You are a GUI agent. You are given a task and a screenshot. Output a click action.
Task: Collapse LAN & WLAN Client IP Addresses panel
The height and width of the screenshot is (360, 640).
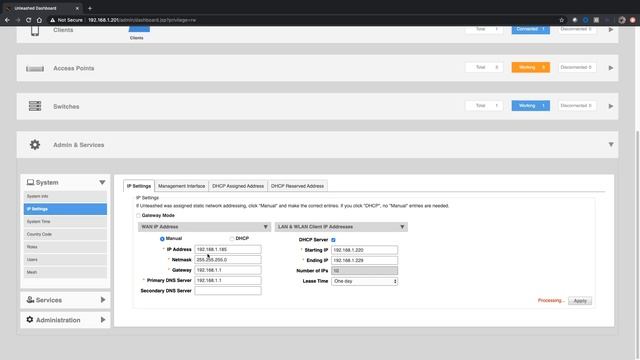[402, 227]
